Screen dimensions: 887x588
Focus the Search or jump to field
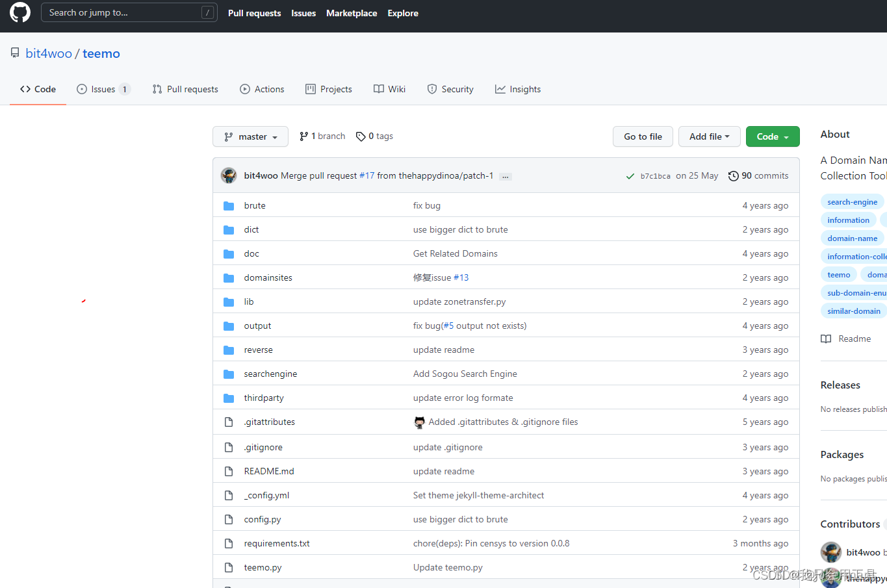coord(129,12)
